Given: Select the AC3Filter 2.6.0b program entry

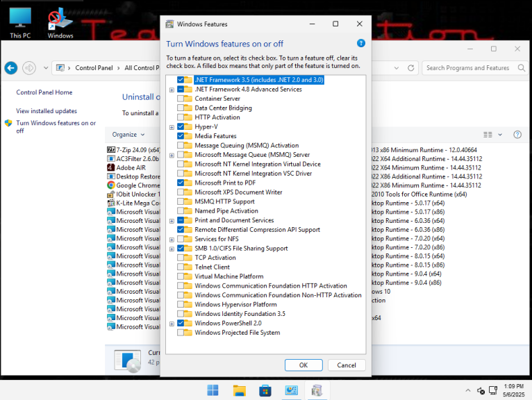Looking at the screenshot, I should click(133, 158).
